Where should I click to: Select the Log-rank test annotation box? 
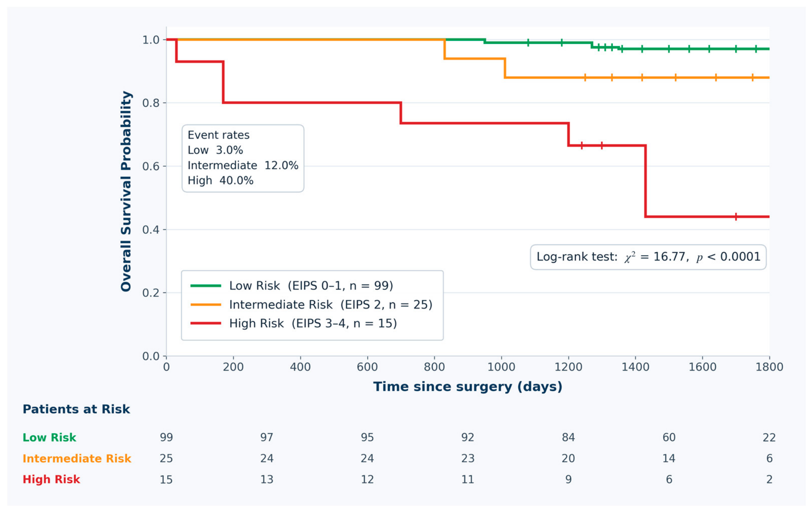click(x=648, y=257)
